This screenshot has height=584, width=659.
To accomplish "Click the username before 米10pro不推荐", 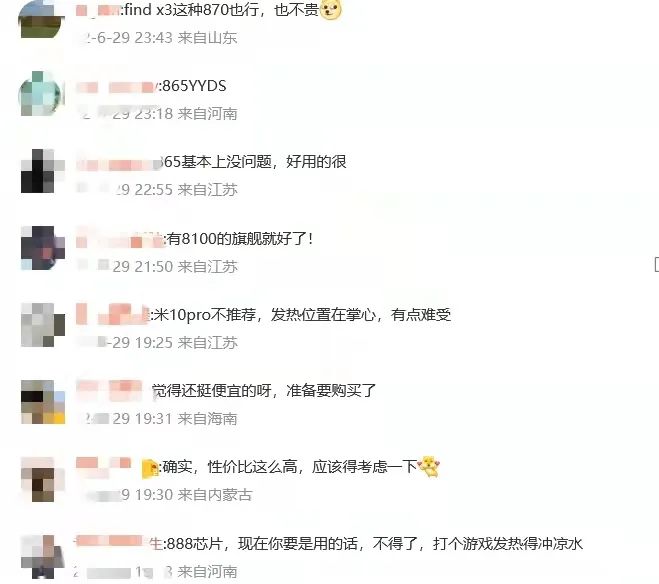I will [113, 314].
